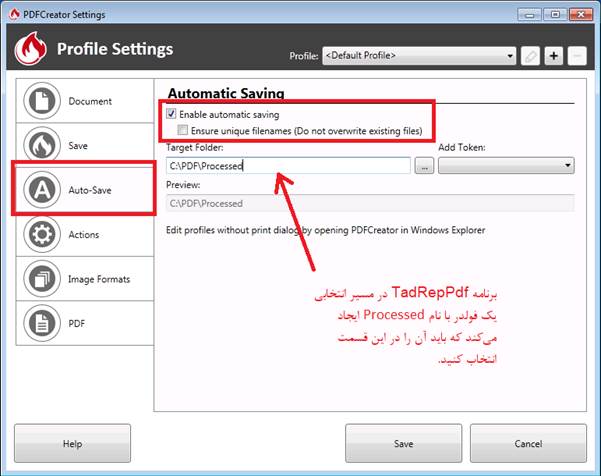The image size is (601, 476).
Task: Open the PDF tab label
Action: (x=77, y=324)
